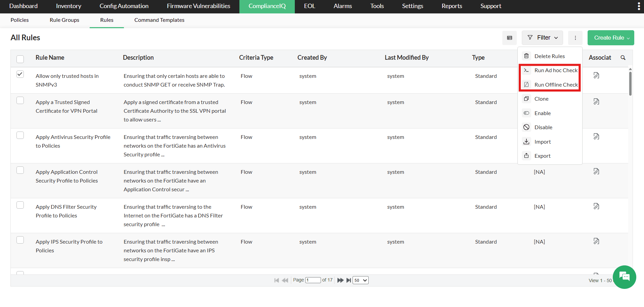
Task: Open the Support section
Action: pos(491,6)
